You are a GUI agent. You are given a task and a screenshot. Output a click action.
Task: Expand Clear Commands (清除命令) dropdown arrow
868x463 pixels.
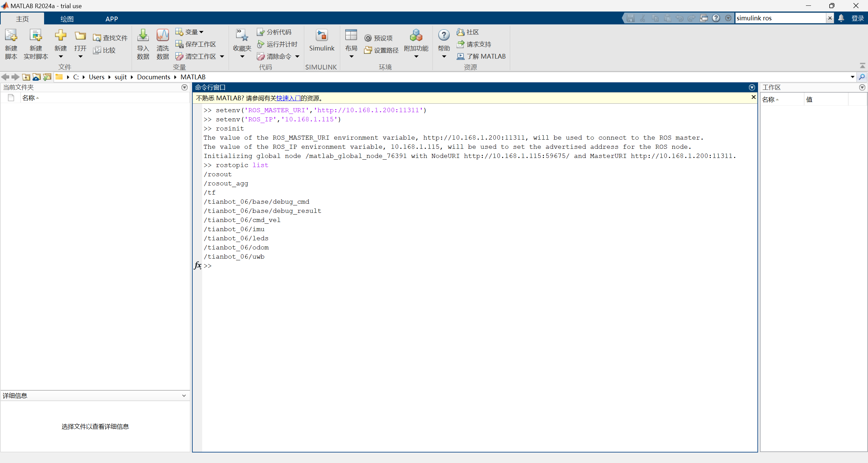point(297,56)
